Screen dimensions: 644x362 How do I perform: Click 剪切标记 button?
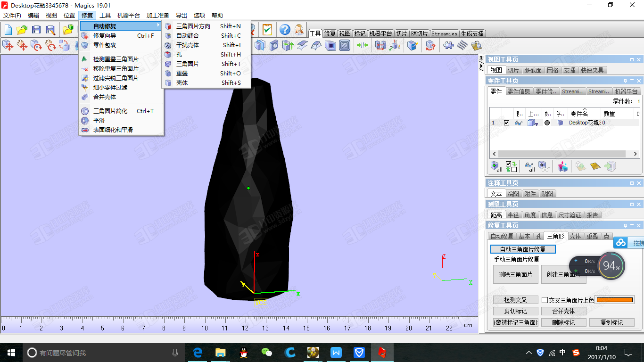coord(515,311)
